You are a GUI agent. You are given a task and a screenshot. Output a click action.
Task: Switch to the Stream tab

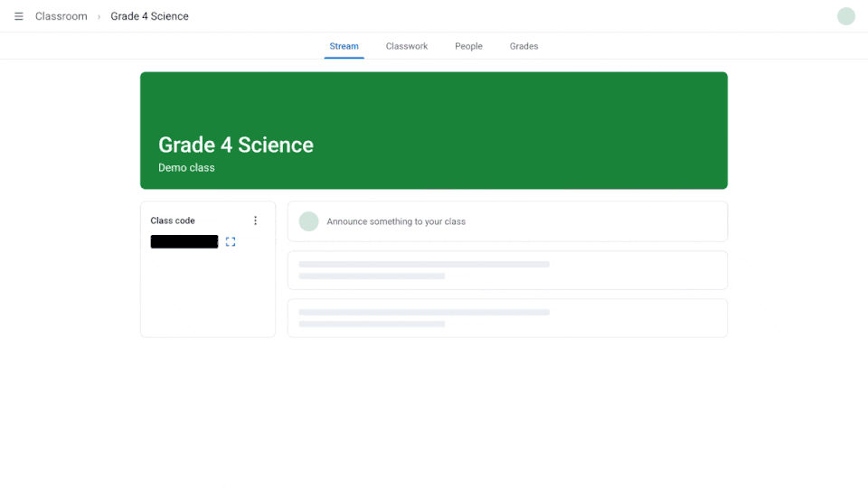(x=344, y=46)
